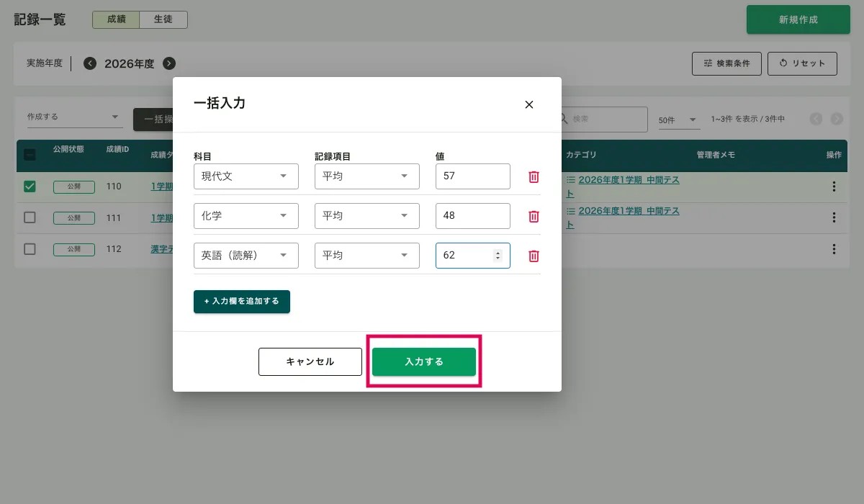The width and height of the screenshot is (864, 504).
Task: Delete the 英語（読解） row with trash icon
Action: coord(534,256)
